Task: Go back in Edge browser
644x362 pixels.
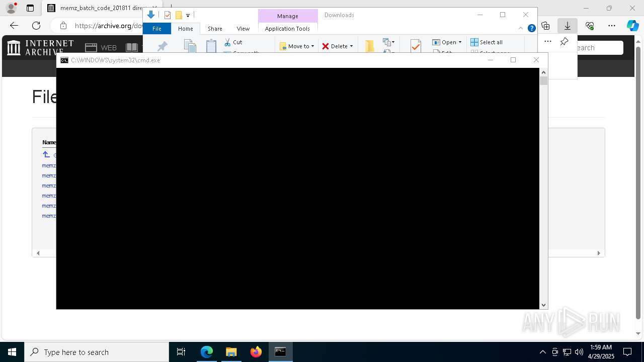Action: click(14, 26)
